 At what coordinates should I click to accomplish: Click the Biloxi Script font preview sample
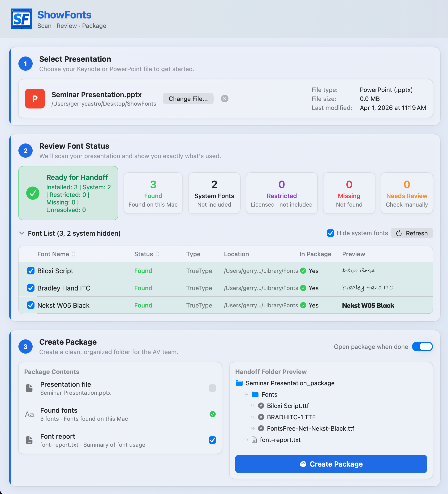coord(358,270)
